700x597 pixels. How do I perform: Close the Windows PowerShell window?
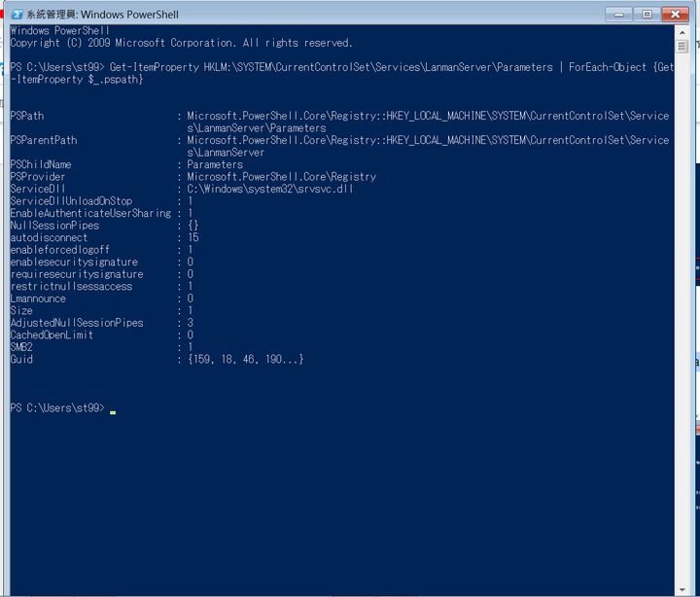(675, 15)
